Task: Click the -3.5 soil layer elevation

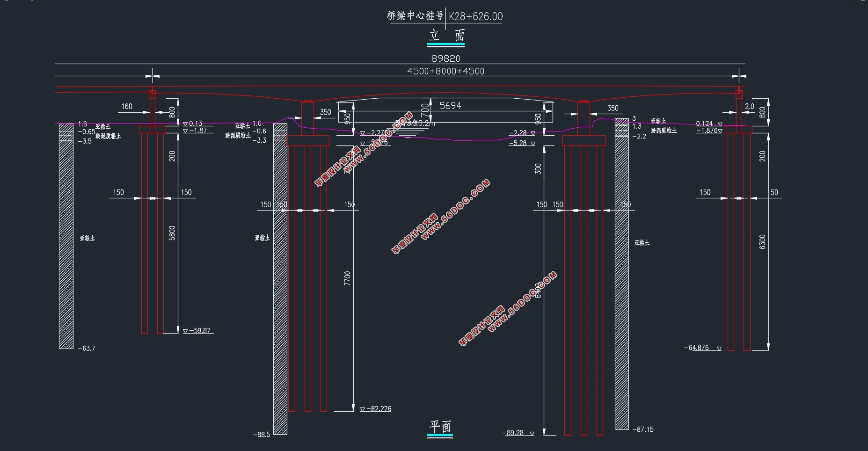Action: coord(85,141)
